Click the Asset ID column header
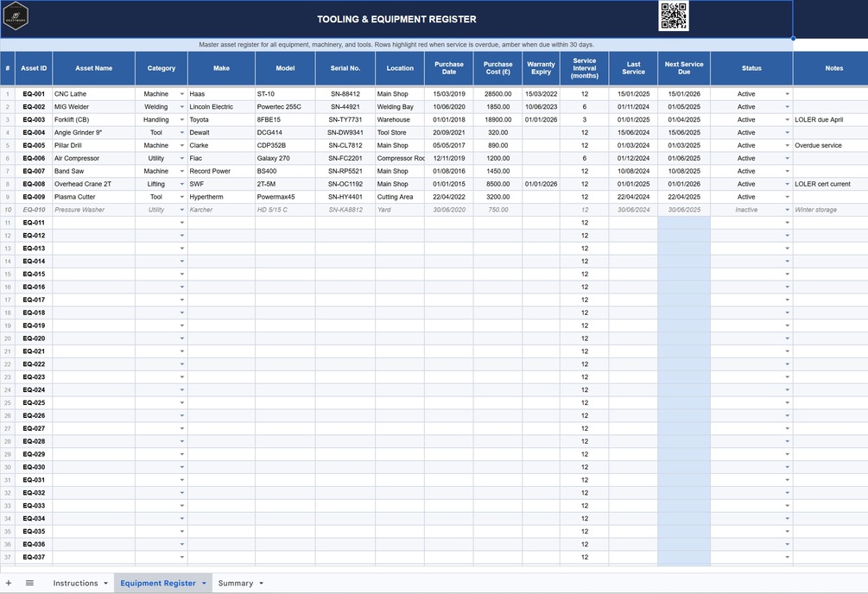868x594 pixels. point(34,68)
